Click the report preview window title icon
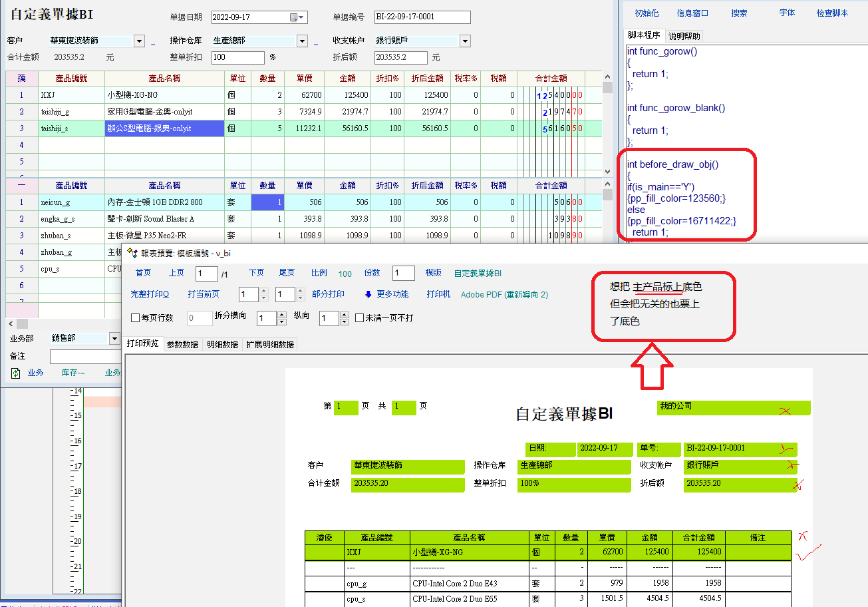Viewport: 868px width, 607px height. click(132, 253)
